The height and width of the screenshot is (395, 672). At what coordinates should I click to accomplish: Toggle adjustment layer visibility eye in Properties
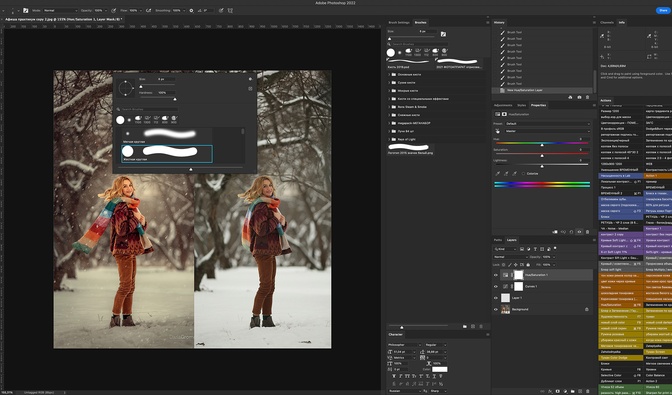(579, 232)
